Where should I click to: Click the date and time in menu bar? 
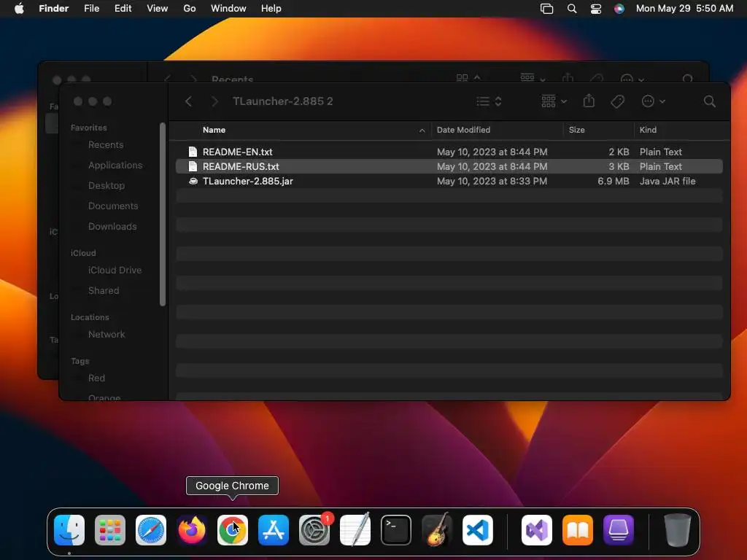(x=684, y=9)
